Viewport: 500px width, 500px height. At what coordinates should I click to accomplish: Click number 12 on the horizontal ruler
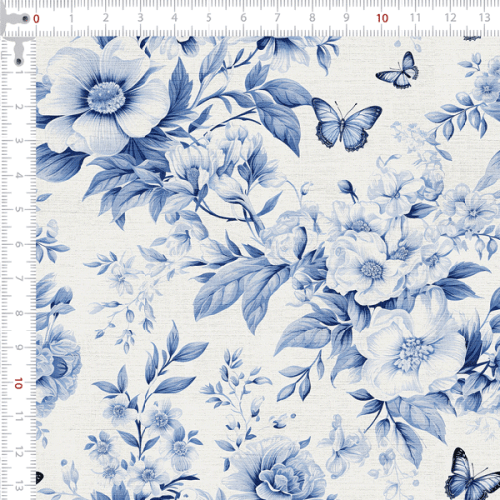point(450,17)
